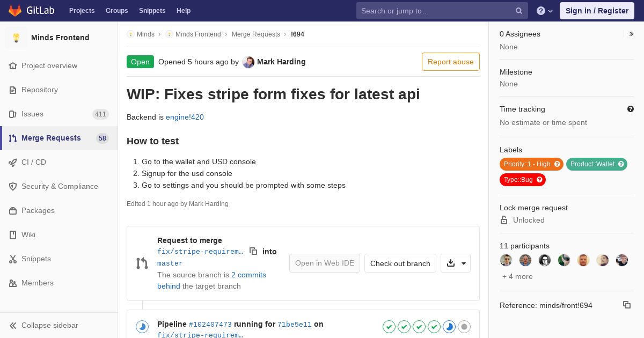The width and height of the screenshot is (644, 338).
Task: Go to Issues in sidebar
Action: [58, 114]
